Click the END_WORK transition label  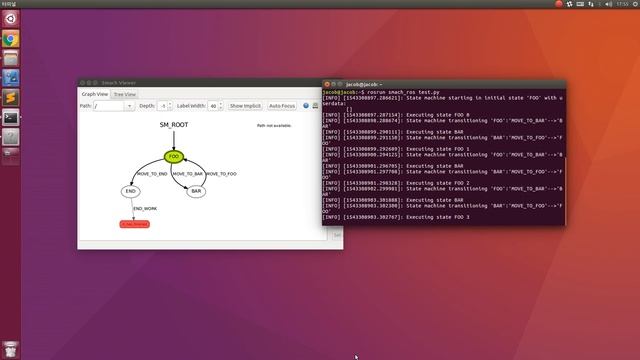click(145, 209)
